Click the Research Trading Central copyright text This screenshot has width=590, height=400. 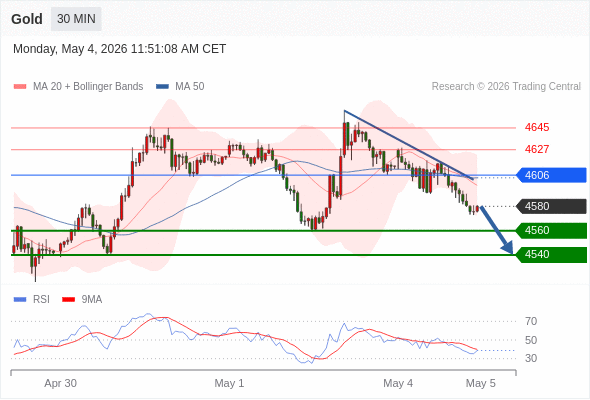[506, 87]
